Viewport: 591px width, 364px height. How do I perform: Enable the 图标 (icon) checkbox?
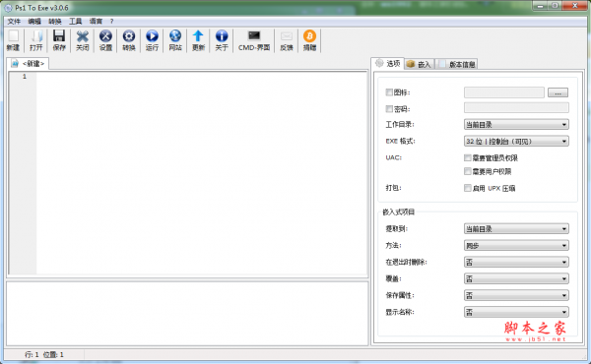389,92
